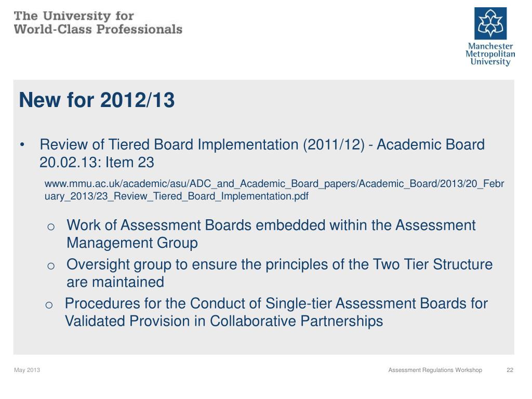Click the '20.02.13: Item 23' text
532x399 pixels.
tap(97, 162)
